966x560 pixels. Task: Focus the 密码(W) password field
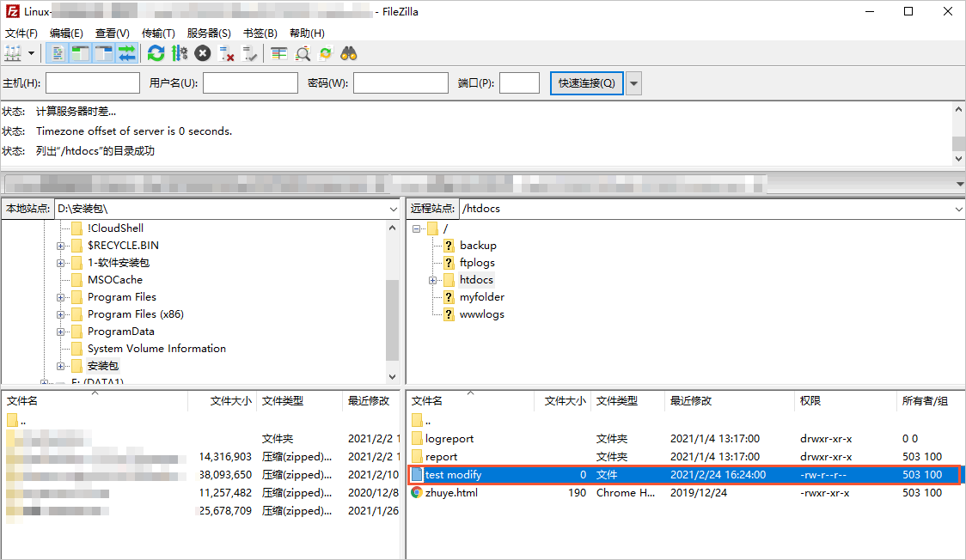[x=400, y=83]
